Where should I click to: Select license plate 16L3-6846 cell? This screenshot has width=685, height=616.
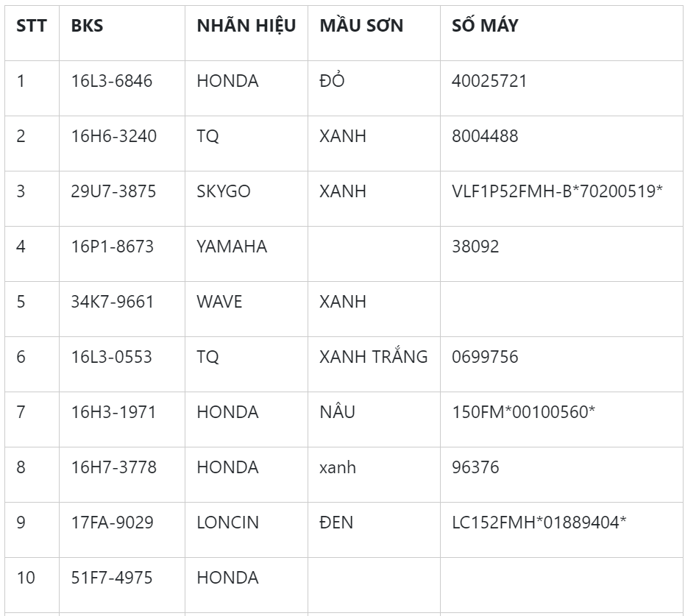tap(112, 81)
